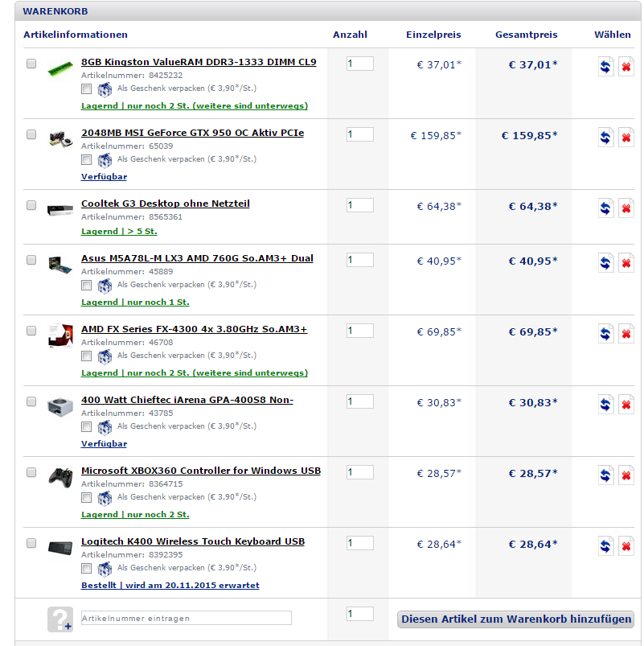Screen dimensions: 644x646
Task: Click AMD FX-4300 product thumbnail
Action: [60, 335]
